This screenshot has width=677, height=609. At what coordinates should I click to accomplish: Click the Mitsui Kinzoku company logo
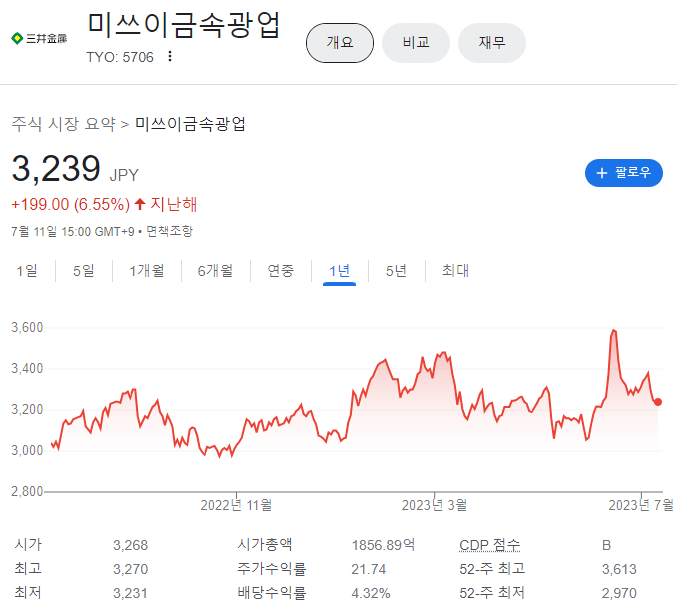[39, 38]
